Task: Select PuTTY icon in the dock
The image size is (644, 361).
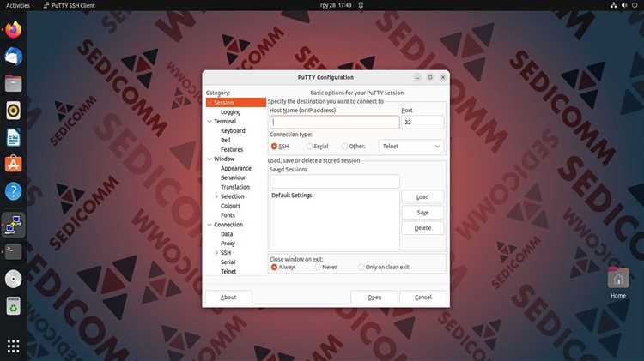Action: (x=13, y=226)
